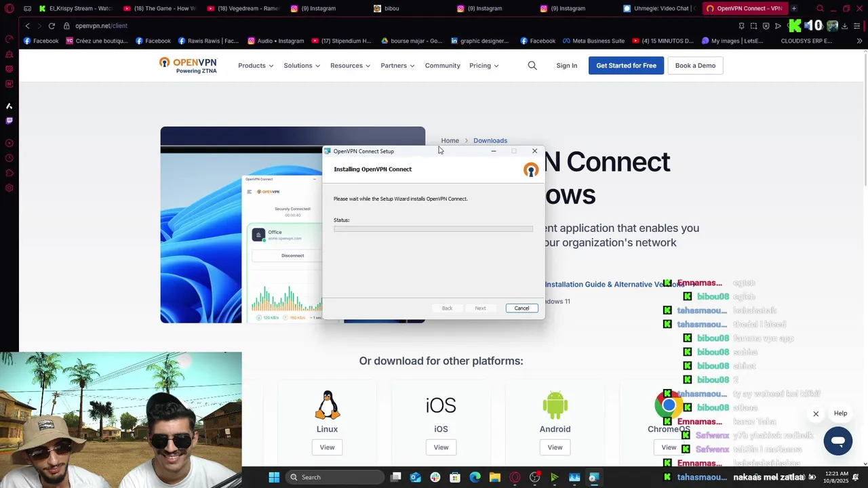Image resolution: width=868 pixels, height=488 pixels.
Task: Click the 'Installing OpenVPN Connect' heading text
Action: click(372, 169)
